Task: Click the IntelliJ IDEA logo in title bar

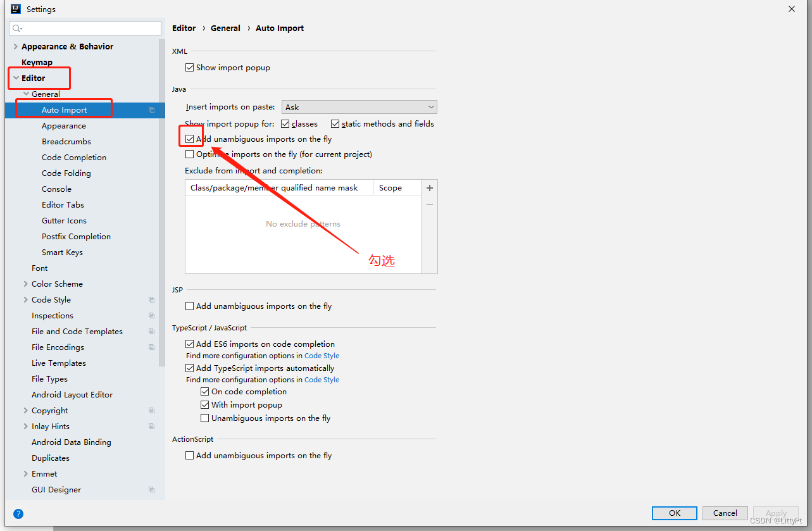Action: [x=16, y=9]
